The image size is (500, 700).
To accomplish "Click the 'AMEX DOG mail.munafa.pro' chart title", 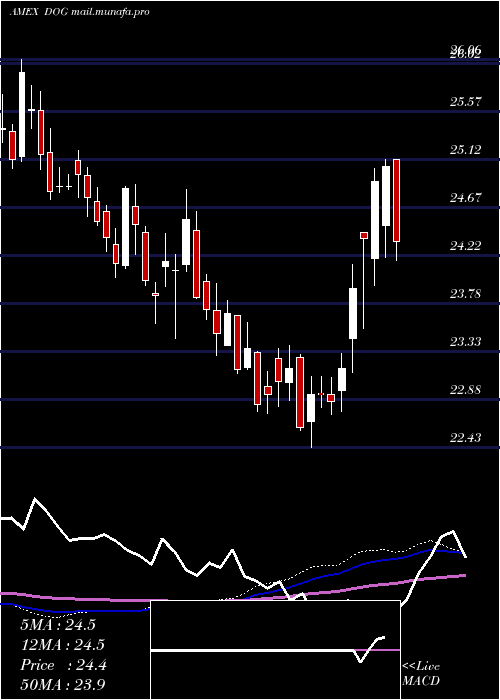I will coord(79,12).
